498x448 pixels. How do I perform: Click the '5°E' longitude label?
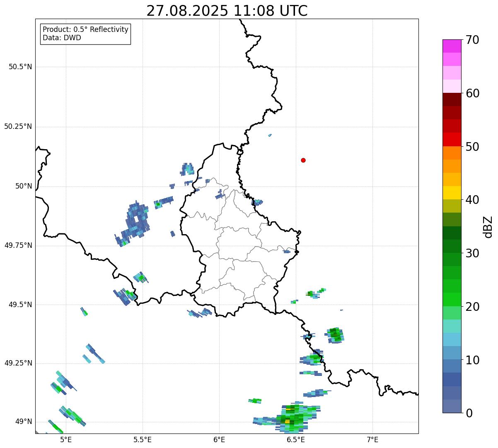point(66,440)
